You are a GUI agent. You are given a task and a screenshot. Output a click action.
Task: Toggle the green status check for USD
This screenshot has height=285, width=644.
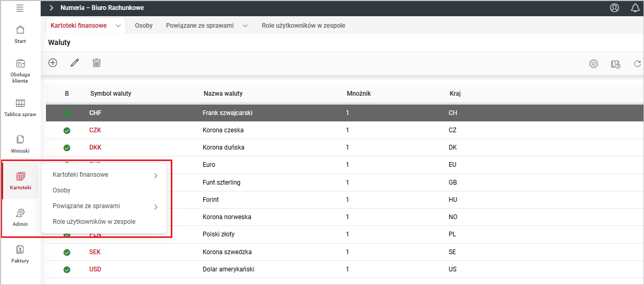click(x=67, y=269)
